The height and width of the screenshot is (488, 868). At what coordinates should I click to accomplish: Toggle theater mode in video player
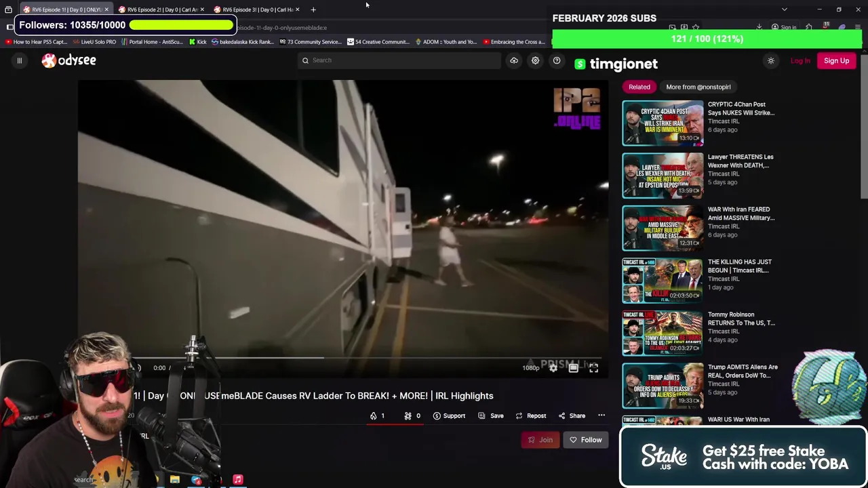[573, 367]
